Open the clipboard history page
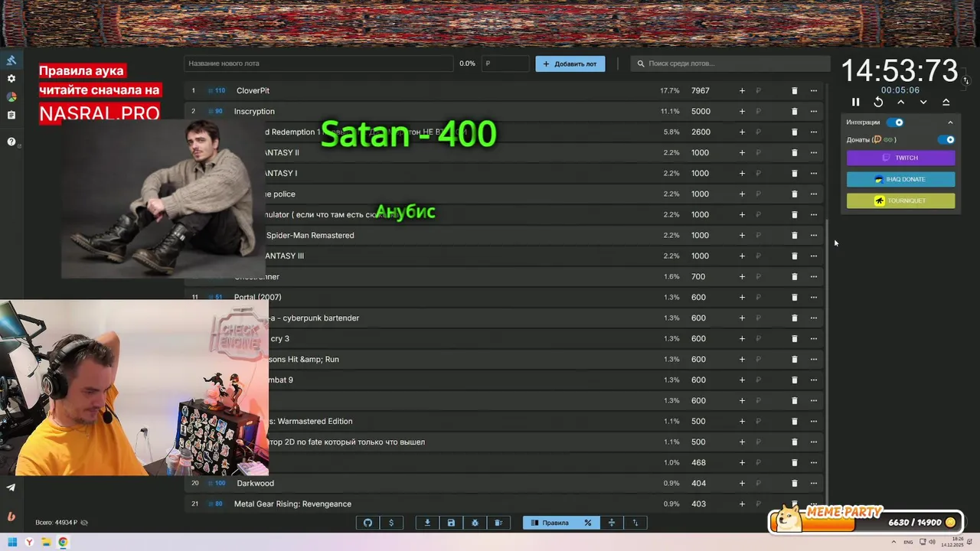 11,116
